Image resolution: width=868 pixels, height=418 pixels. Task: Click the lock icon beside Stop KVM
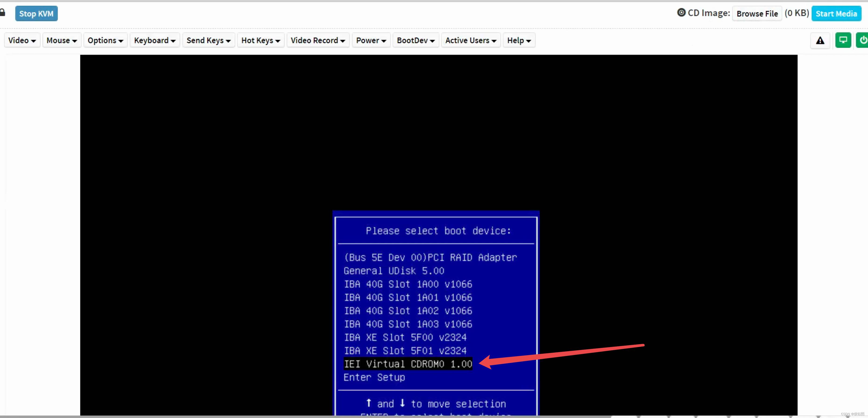coord(2,13)
